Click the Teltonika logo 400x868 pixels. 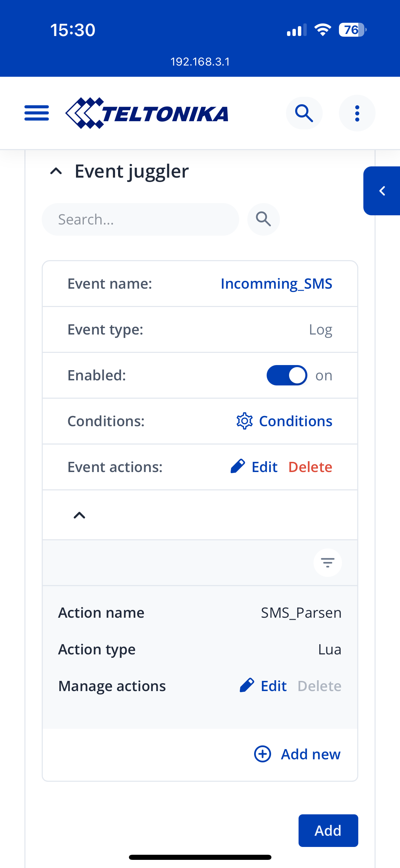(147, 113)
